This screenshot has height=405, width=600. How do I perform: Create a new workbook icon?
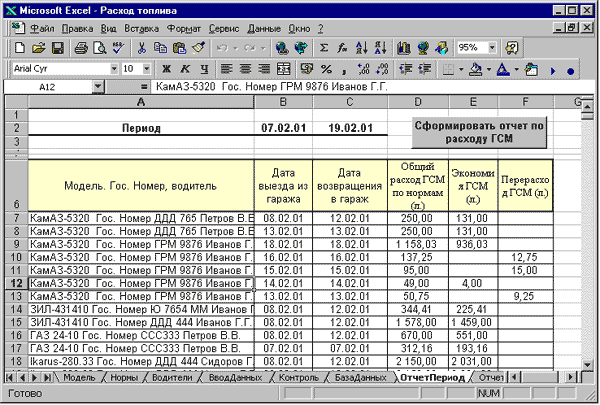pyautogui.click(x=20, y=48)
